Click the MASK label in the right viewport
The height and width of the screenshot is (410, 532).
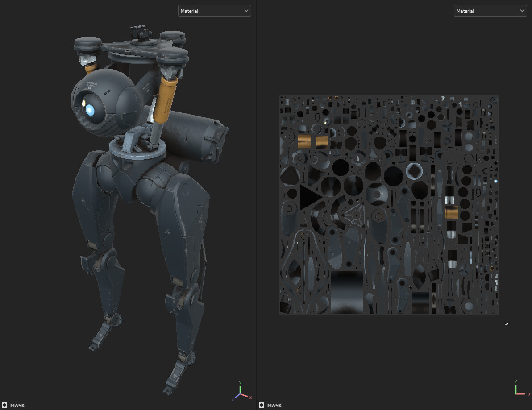coord(274,405)
